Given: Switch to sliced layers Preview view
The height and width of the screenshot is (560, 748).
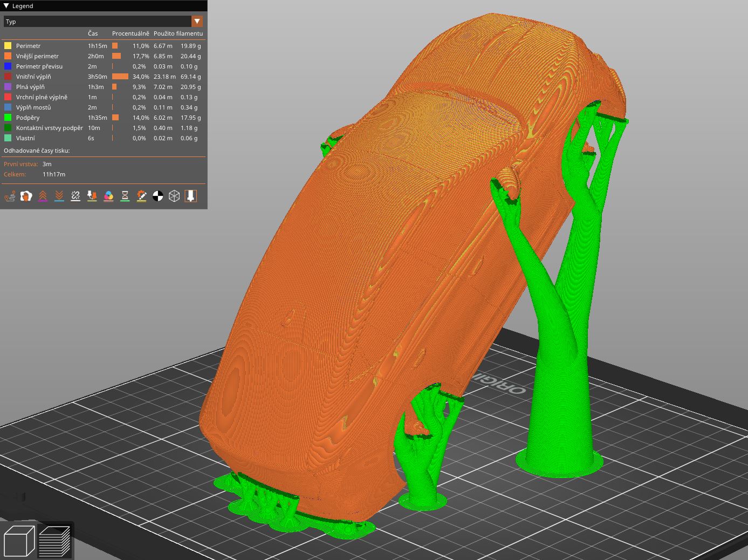Looking at the screenshot, I should pyautogui.click(x=55, y=541).
